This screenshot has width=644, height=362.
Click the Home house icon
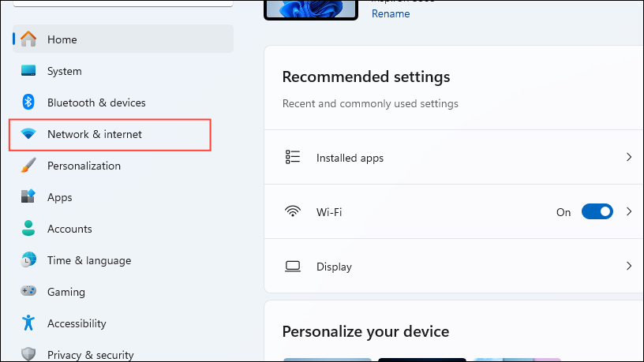(x=28, y=39)
